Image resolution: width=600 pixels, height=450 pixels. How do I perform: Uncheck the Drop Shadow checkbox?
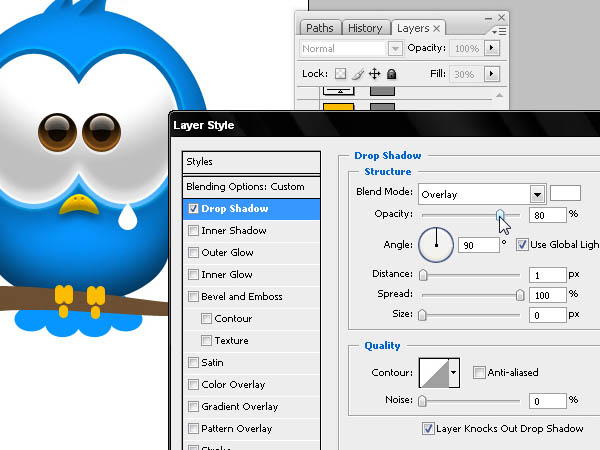coord(193,209)
